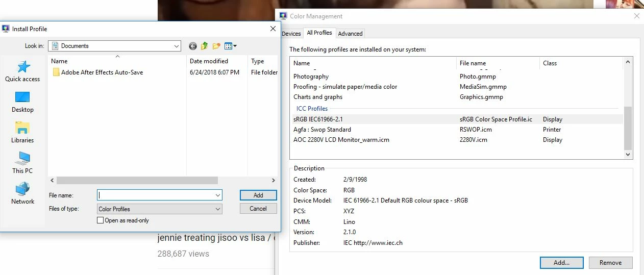This screenshot has width=644, height=275.
Task: Open the View Menu icon dropdown
Action: (231, 46)
